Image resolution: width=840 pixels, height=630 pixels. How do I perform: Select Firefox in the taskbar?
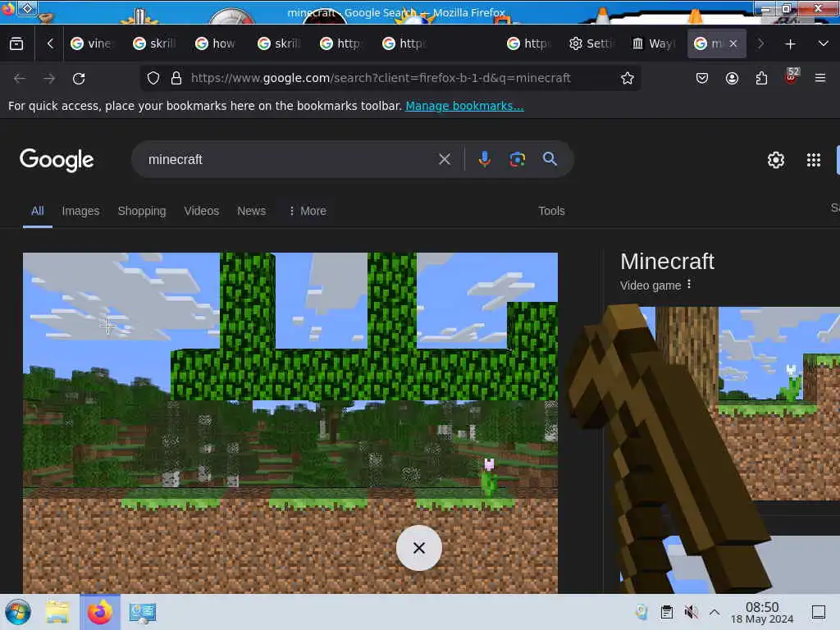[x=100, y=612]
